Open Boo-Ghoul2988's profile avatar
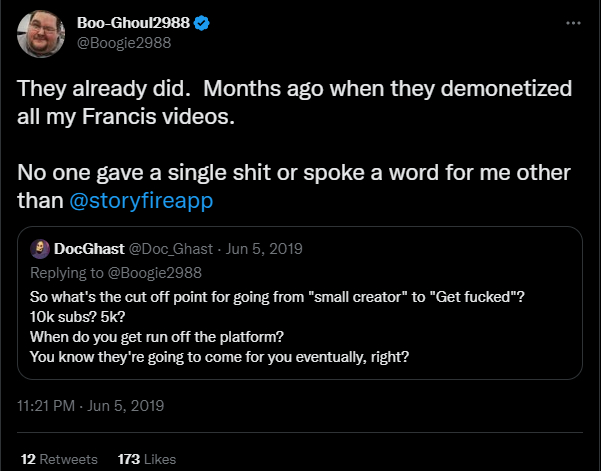Viewport: 601px width, 471px height. [43, 33]
